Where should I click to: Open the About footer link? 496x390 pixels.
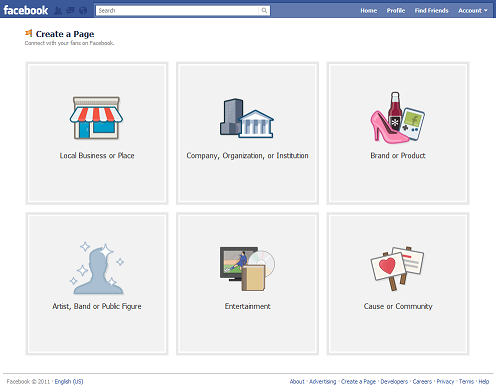click(x=297, y=382)
